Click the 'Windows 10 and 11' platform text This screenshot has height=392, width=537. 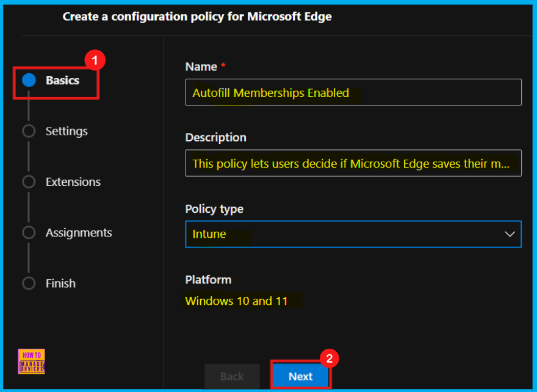[x=236, y=301]
